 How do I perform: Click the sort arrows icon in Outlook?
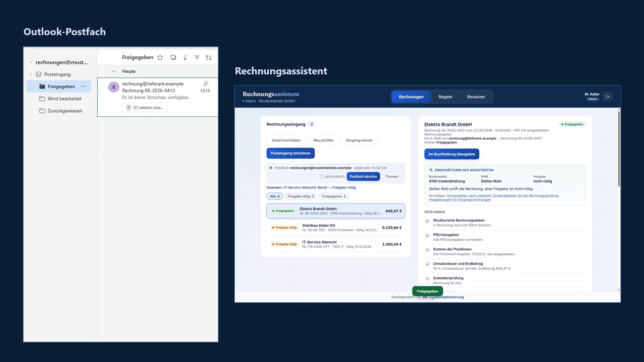click(209, 58)
